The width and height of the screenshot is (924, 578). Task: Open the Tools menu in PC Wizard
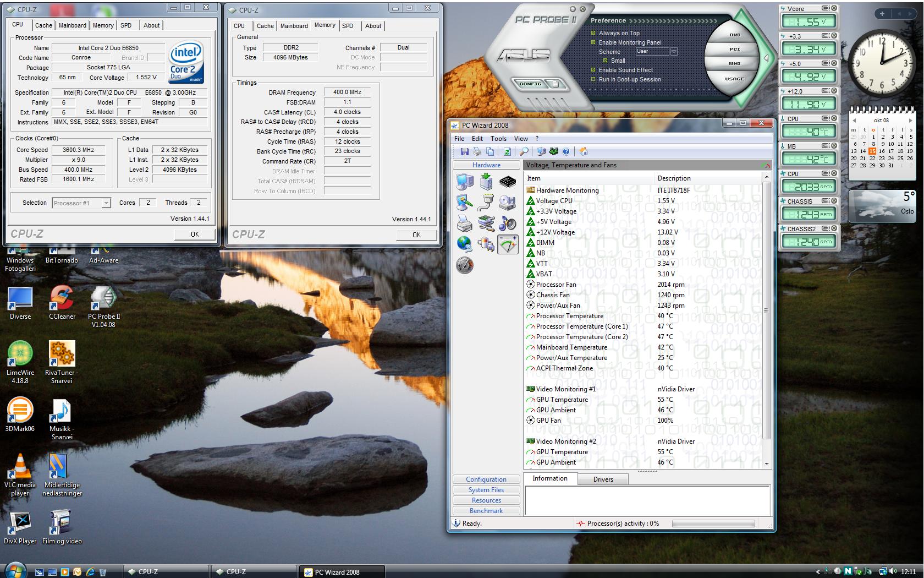point(498,139)
